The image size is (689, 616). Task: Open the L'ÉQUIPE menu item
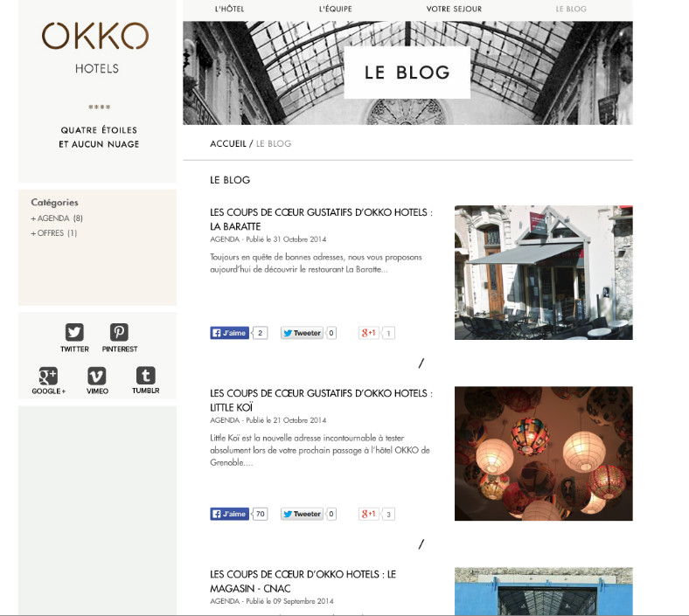click(335, 9)
